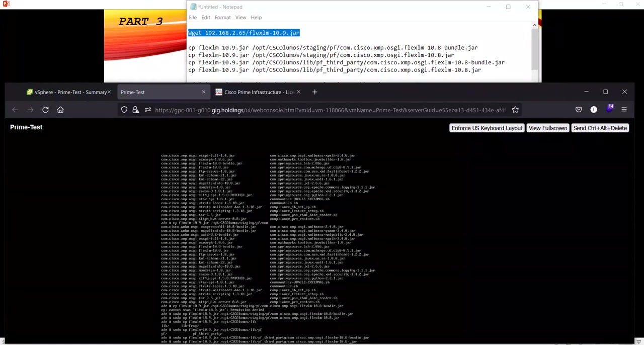Bookmark this page with the star icon
This screenshot has width=644, height=345.
pos(515,110)
